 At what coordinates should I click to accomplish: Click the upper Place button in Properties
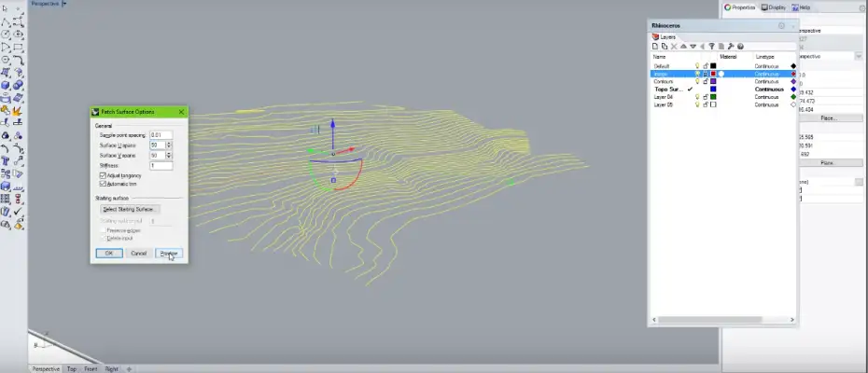(x=829, y=117)
